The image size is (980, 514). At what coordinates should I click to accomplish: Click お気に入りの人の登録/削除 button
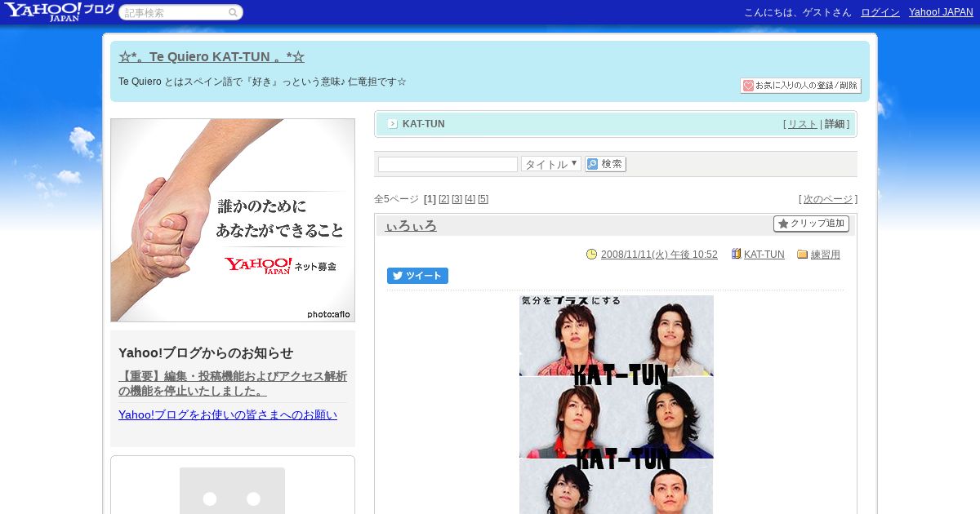tap(800, 86)
